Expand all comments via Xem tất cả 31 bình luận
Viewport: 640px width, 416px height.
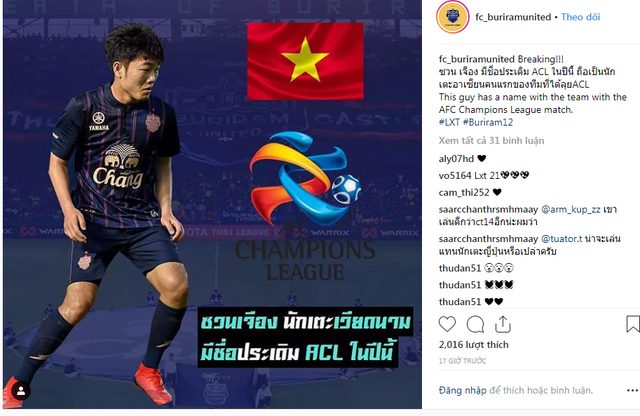(491, 140)
